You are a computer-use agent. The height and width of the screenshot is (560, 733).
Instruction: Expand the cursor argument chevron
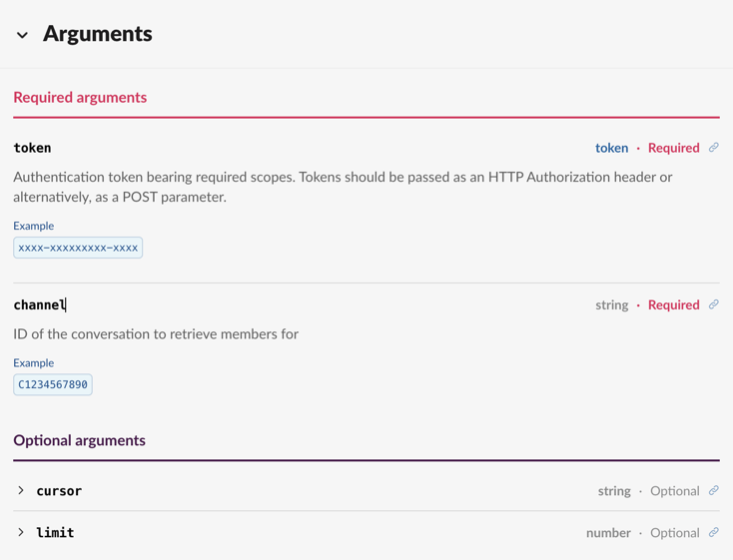coord(21,490)
